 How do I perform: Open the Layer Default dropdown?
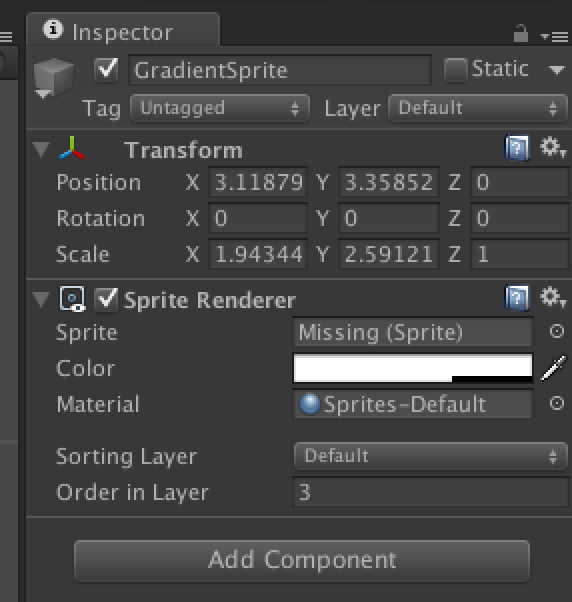pos(478,108)
